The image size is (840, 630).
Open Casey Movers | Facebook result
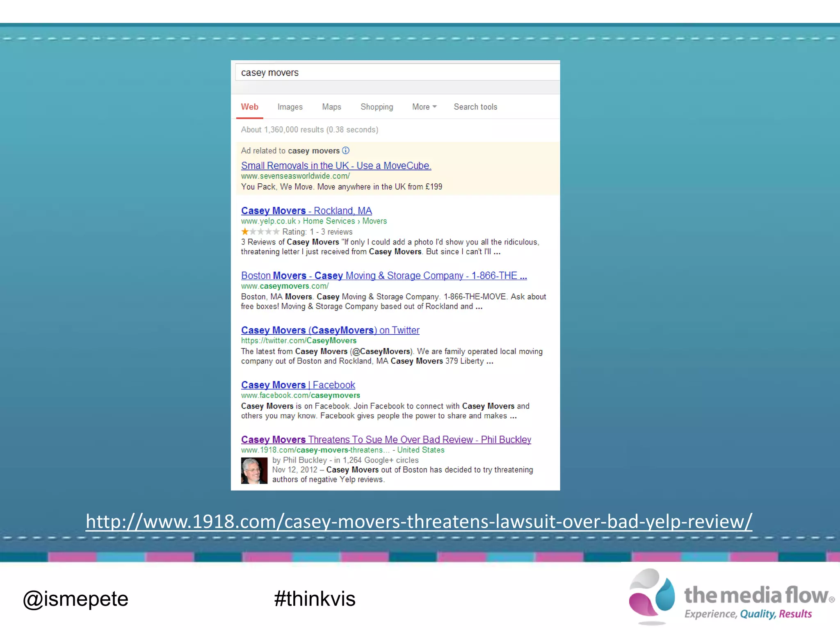(x=298, y=385)
